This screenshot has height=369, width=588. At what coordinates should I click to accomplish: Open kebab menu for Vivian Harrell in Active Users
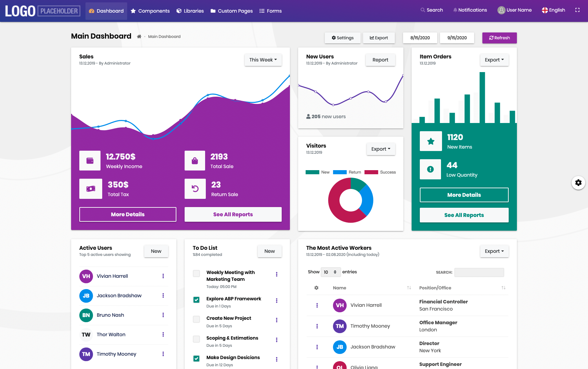click(163, 276)
